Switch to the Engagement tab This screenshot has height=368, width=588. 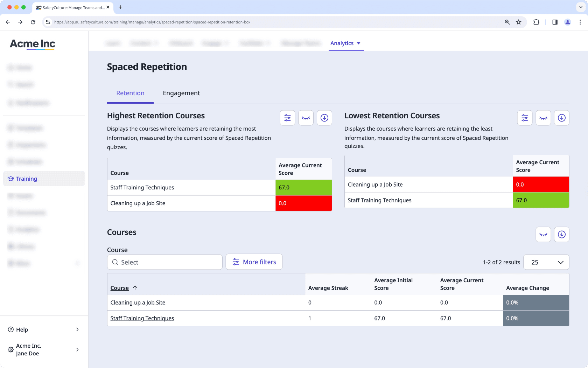pyautogui.click(x=181, y=93)
